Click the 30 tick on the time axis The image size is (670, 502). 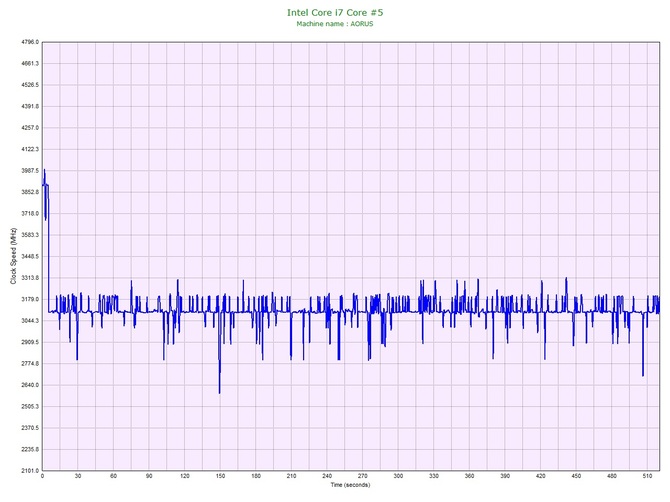[x=78, y=476]
